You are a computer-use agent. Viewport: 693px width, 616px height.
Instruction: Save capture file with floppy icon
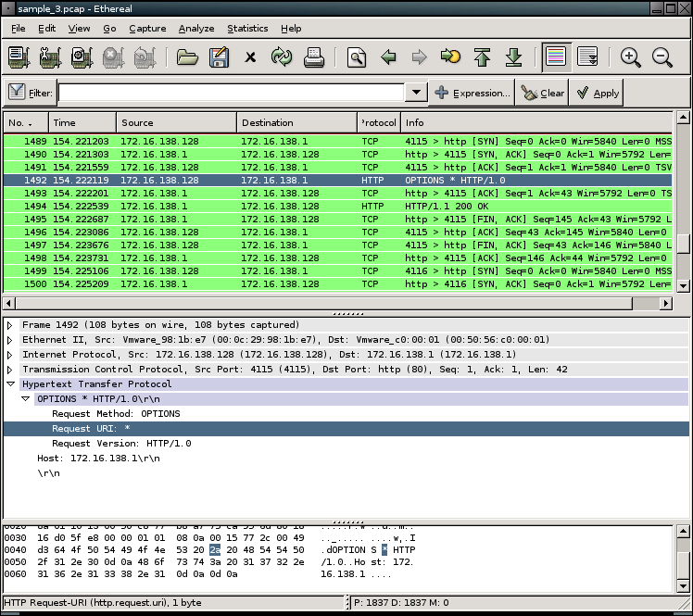219,57
